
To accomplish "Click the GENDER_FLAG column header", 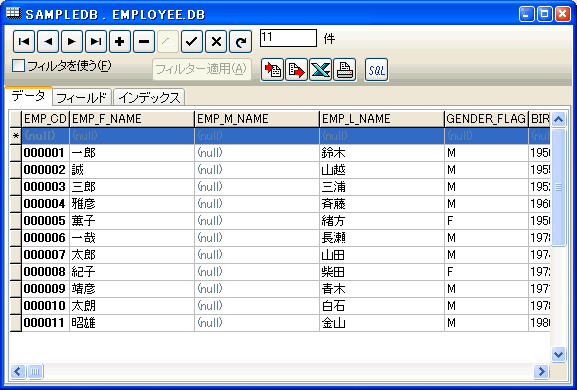I will (x=486, y=119).
